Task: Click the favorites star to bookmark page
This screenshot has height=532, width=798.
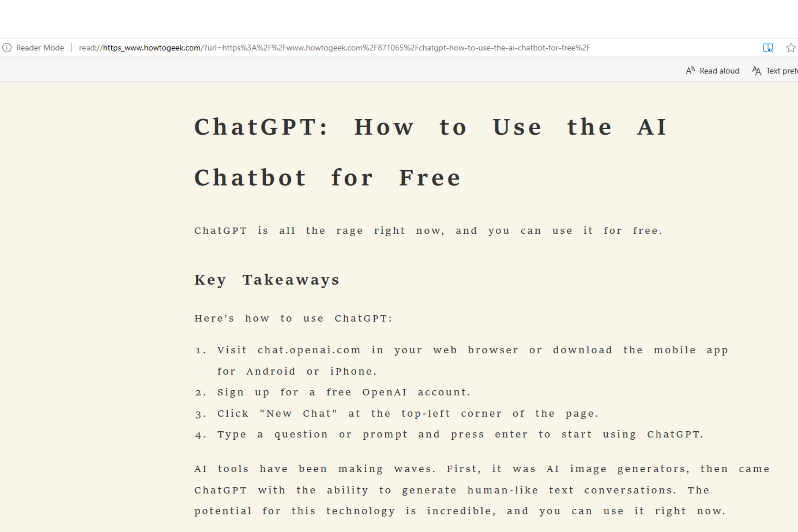Action: pyautogui.click(x=791, y=47)
